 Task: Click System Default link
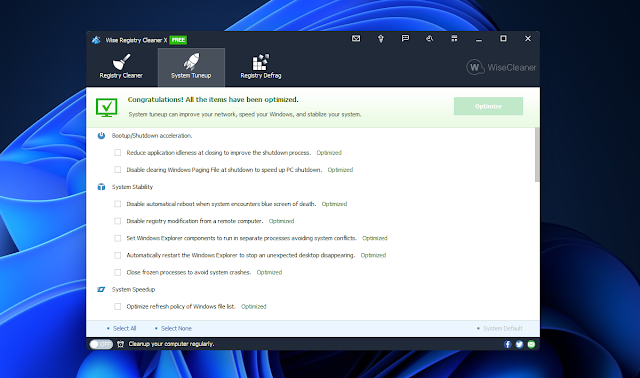(x=502, y=328)
